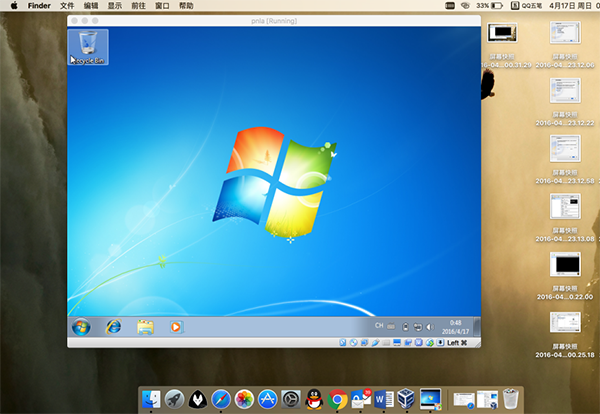Open the App Store from the Dock
Screen dimensions: 600x414
click(x=267, y=399)
